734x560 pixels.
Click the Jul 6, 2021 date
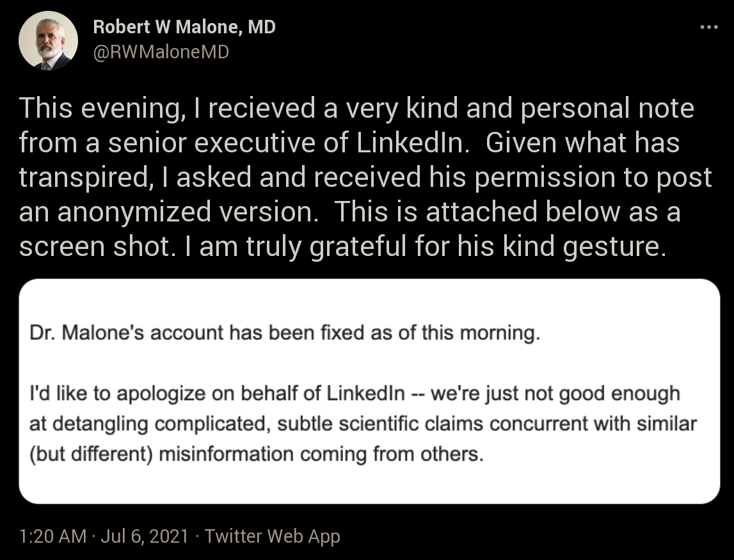(145, 536)
